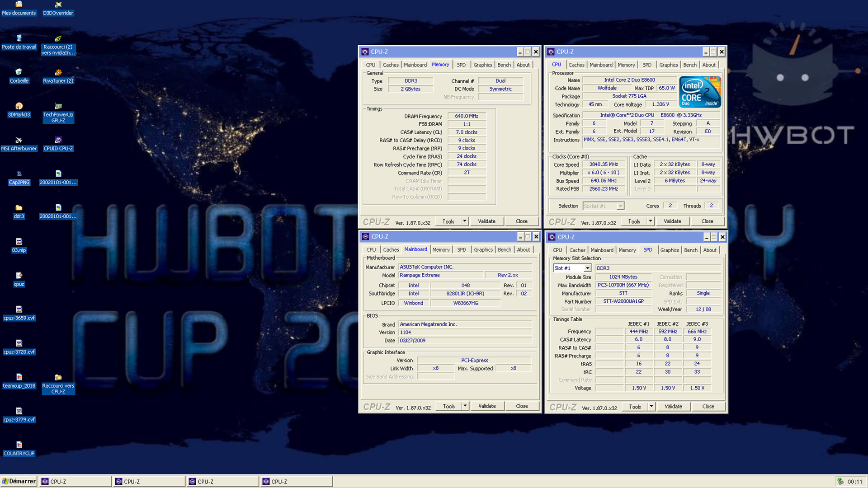Open the 03.nip file icon
The height and width of the screenshot is (488, 868).
pyautogui.click(x=19, y=245)
